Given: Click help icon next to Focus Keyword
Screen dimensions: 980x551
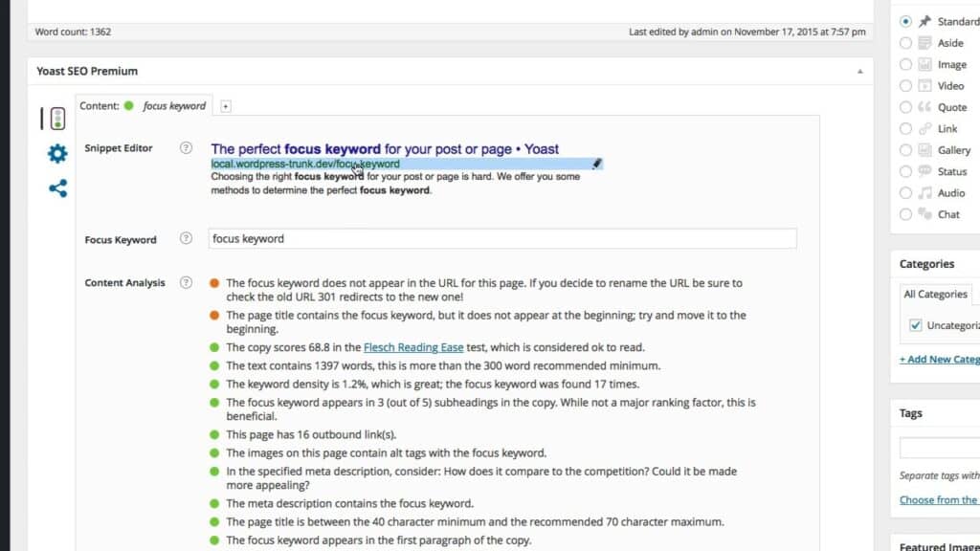Looking at the screenshot, I should (186, 239).
